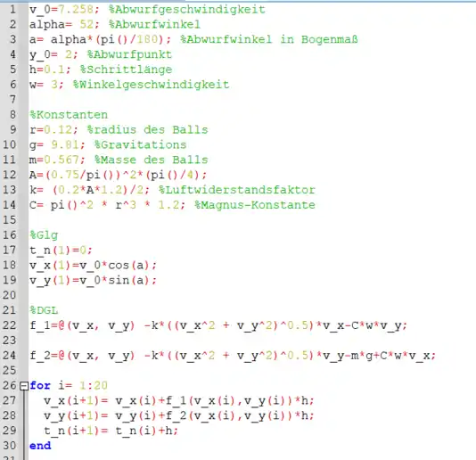Click the comment '%Winkelgeschwindigkeit'
The image size is (476, 460).
tap(151, 85)
